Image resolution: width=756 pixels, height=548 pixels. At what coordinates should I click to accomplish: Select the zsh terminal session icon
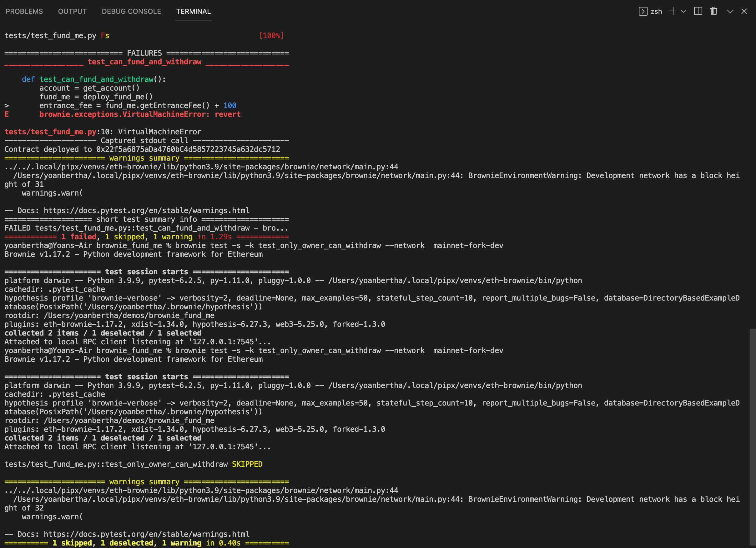coord(649,11)
